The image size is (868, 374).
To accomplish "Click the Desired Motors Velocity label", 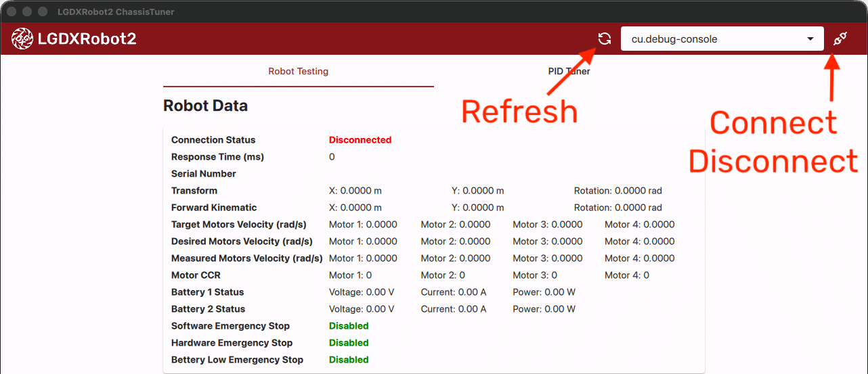I will pos(242,241).
